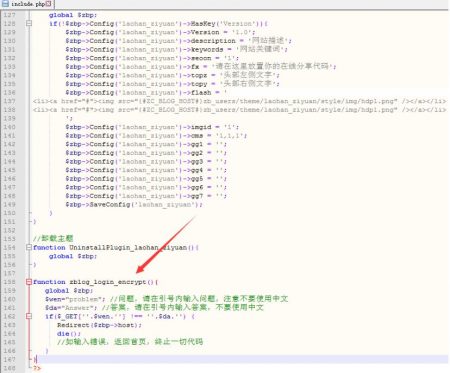The image size is (450, 373).
Task: Click line number 127 in the margin
Action: pyautogui.click(x=10, y=15)
